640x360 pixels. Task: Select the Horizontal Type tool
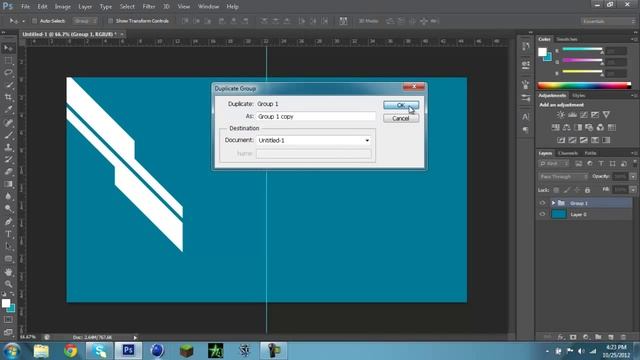pyautogui.click(x=8, y=234)
